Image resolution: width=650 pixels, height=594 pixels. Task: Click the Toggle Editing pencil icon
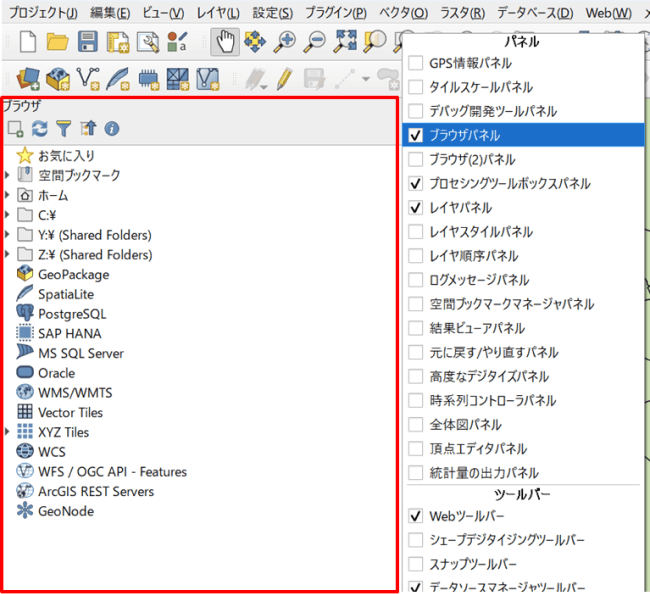pos(284,77)
